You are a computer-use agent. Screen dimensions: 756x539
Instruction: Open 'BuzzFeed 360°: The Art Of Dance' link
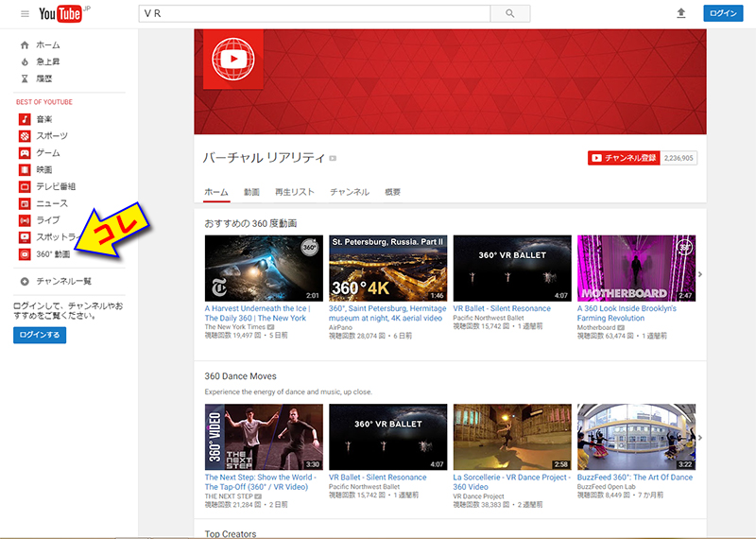(x=634, y=478)
